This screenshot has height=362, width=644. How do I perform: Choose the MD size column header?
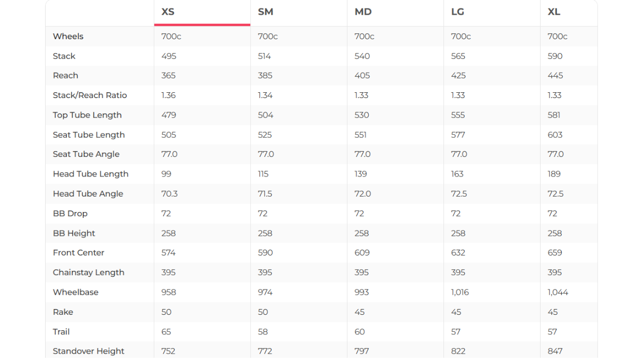[x=363, y=12]
